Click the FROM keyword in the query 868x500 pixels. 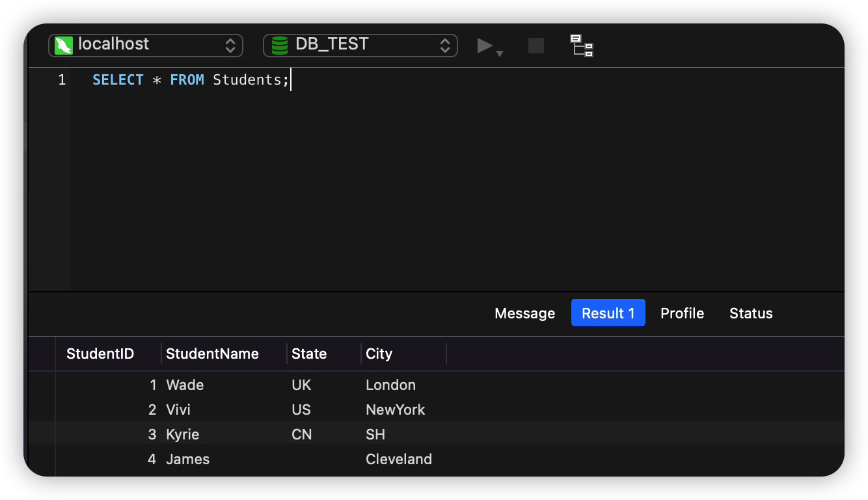187,80
